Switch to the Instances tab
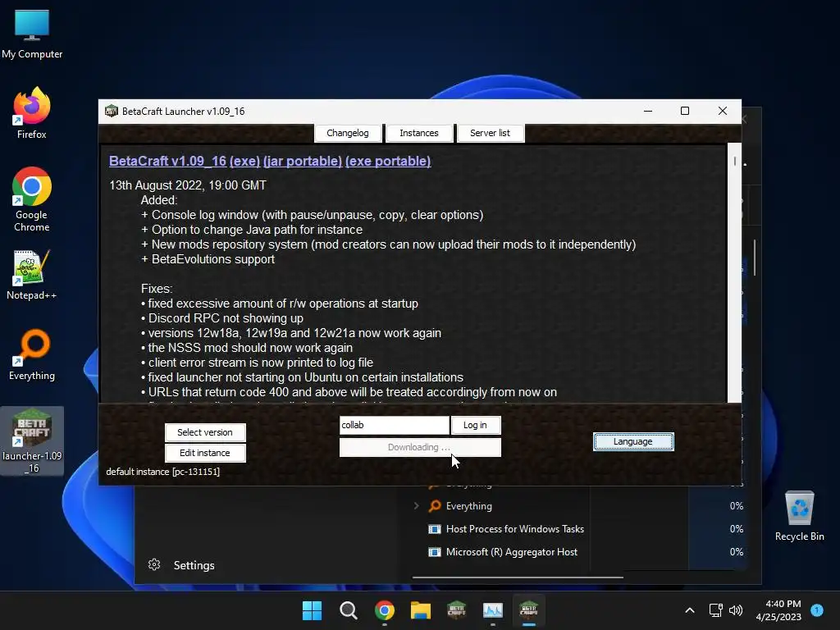 [419, 133]
